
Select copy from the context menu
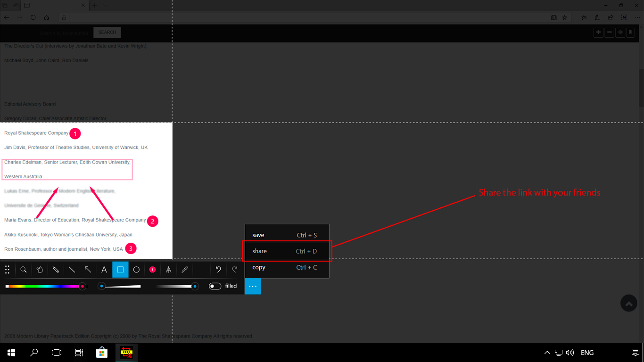(259, 267)
